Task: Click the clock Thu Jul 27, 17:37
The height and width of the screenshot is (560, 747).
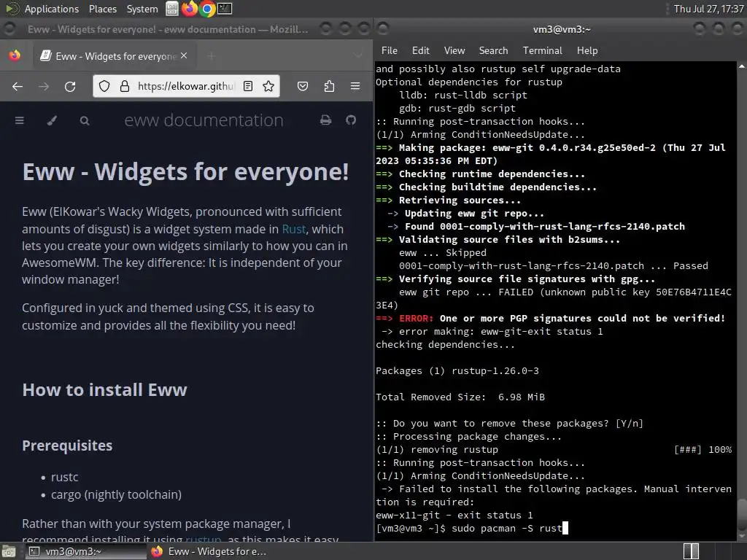Action: pyautogui.click(x=708, y=9)
